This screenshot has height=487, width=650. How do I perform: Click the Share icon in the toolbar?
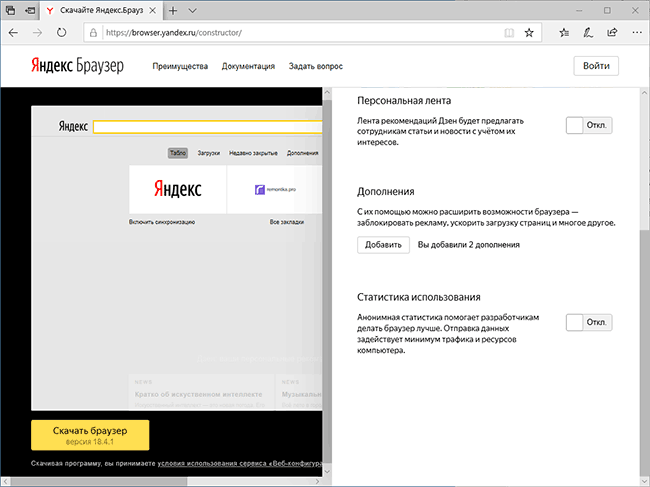click(612, 32)
